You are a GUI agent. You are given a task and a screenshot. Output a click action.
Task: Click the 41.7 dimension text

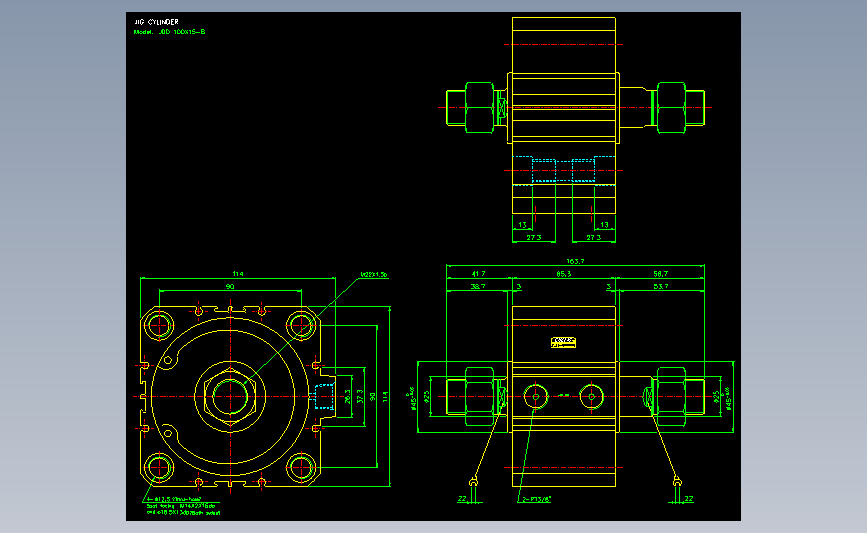(478, 274)
